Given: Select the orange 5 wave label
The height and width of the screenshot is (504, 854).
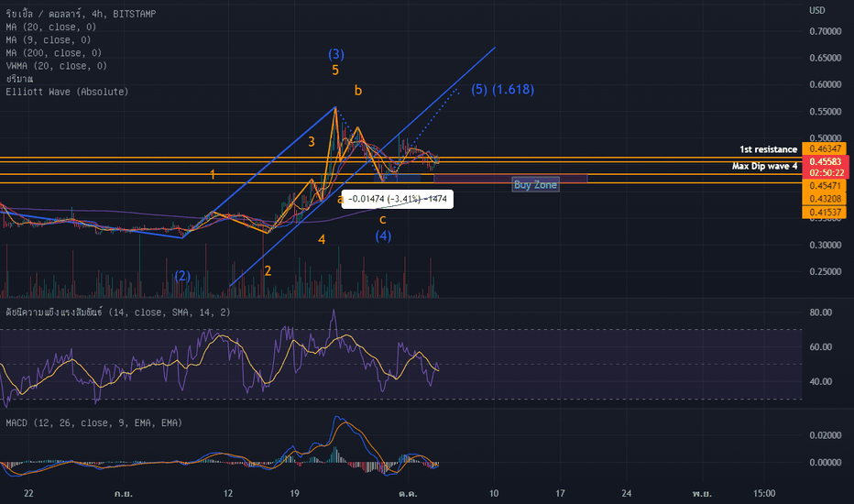Looking at the screenshot, I should (335, 71).
